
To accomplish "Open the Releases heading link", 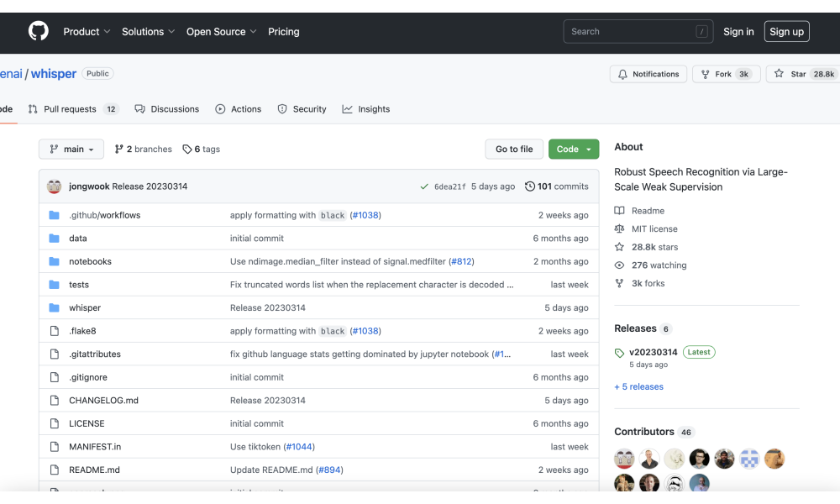I will click(x=643, y=328).
